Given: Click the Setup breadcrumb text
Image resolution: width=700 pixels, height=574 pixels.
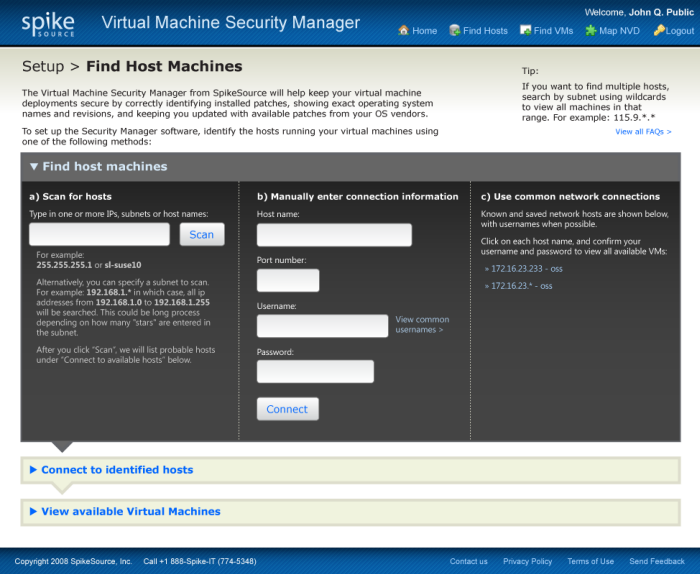Looking at the screenshot, I should click(43, 66).
